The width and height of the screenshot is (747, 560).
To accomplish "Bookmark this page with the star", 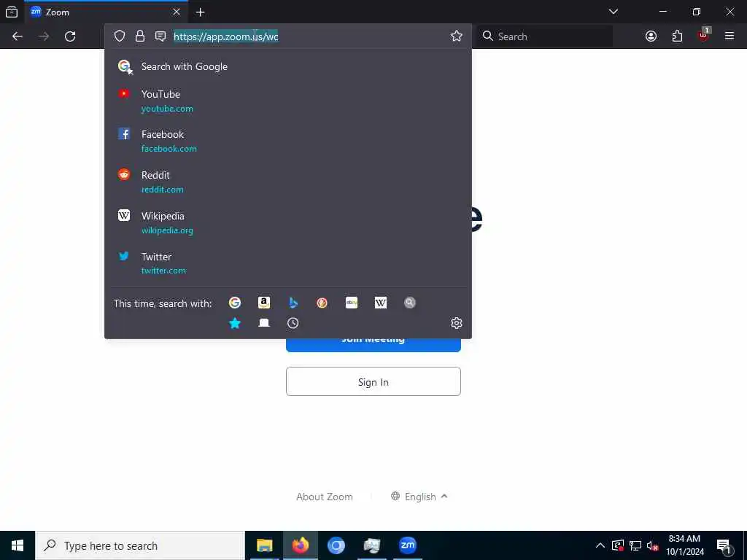I will tap(457, 36).
